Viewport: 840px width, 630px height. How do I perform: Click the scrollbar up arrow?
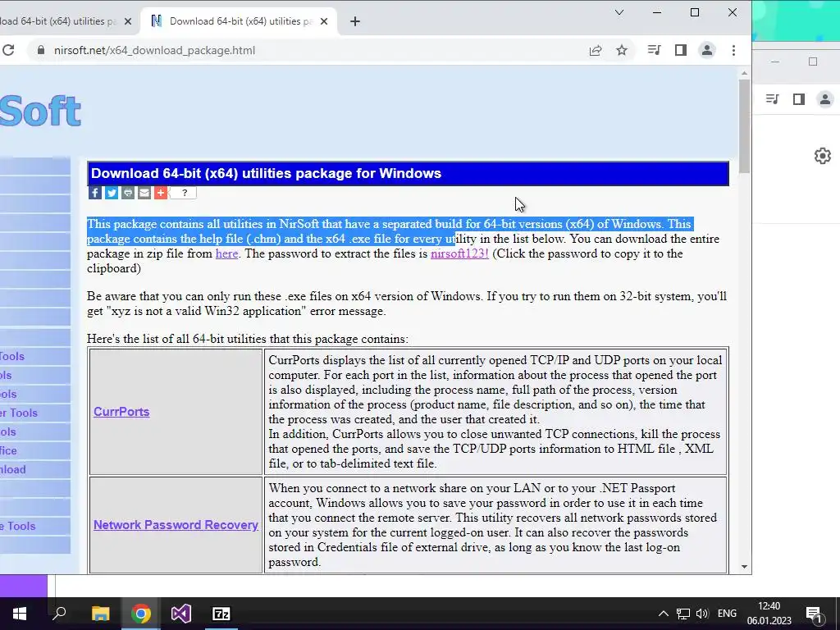click(x=744, y=73)
